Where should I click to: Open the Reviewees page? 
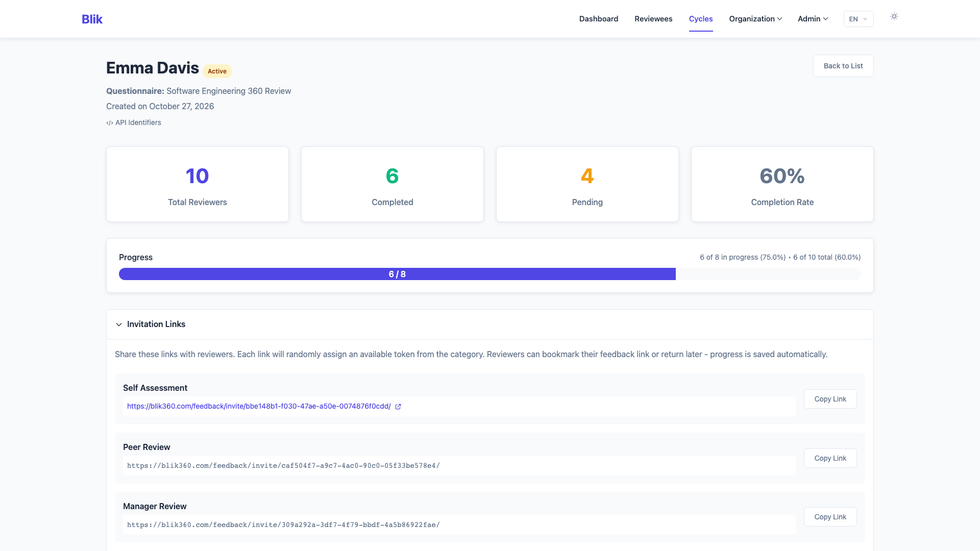click(653, 19)
